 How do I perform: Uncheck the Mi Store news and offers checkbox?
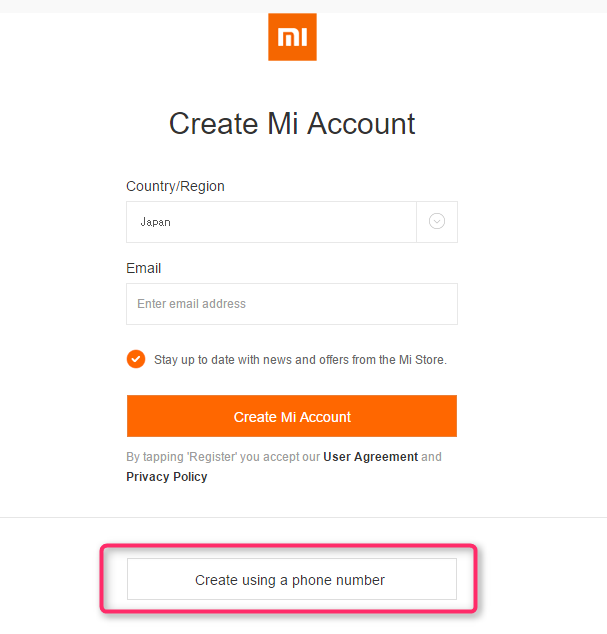[136, 359]
